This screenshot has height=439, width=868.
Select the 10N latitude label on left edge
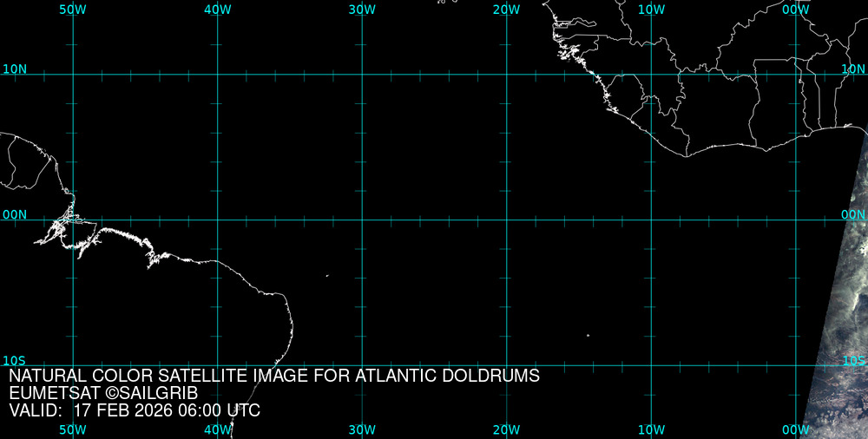tap(14, 69)
